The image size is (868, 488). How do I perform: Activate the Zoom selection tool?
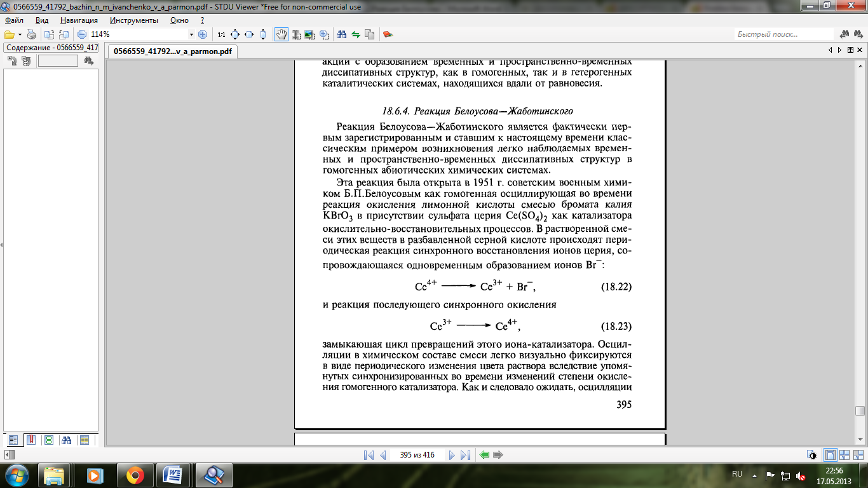coord(324,34)
